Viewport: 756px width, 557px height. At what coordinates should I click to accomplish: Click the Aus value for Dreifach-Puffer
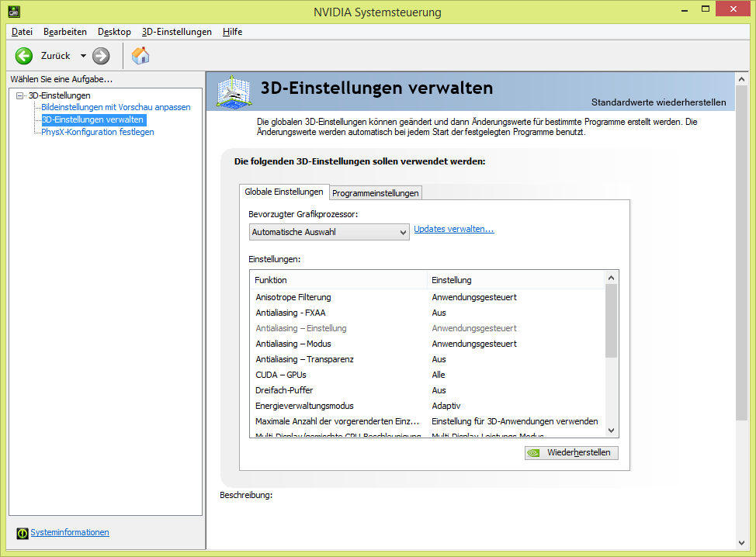[439, 390]
